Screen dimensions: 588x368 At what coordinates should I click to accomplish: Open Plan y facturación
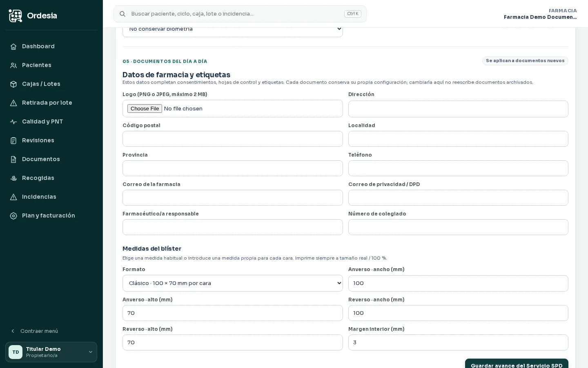[x=51, y=216]
